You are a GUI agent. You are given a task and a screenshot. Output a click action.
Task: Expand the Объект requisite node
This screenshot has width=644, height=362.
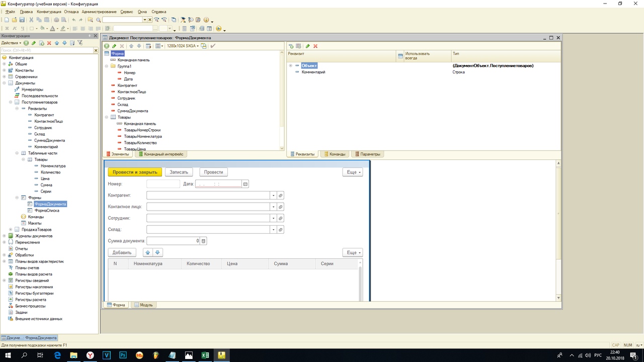coord(291,66)
